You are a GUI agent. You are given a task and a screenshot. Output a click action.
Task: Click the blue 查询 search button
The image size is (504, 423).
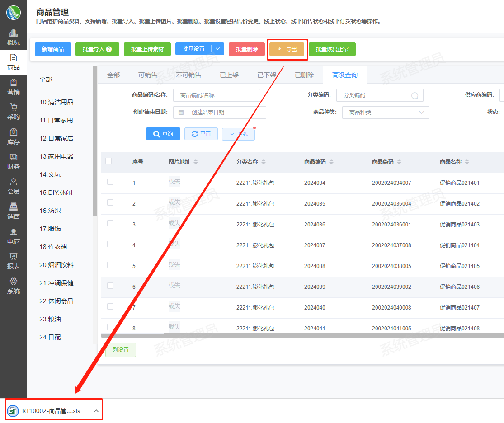[x=163, y=134]
